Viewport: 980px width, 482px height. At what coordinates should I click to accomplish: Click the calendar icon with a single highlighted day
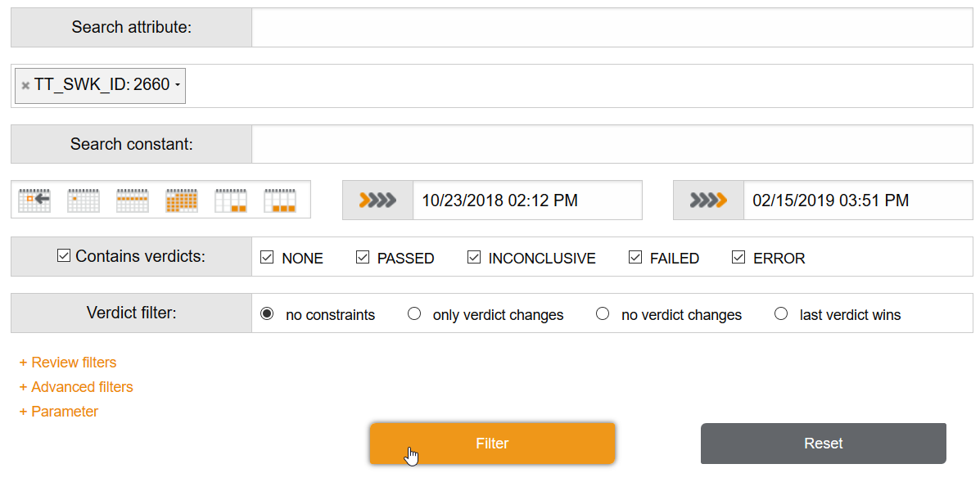tap(84, 200)
